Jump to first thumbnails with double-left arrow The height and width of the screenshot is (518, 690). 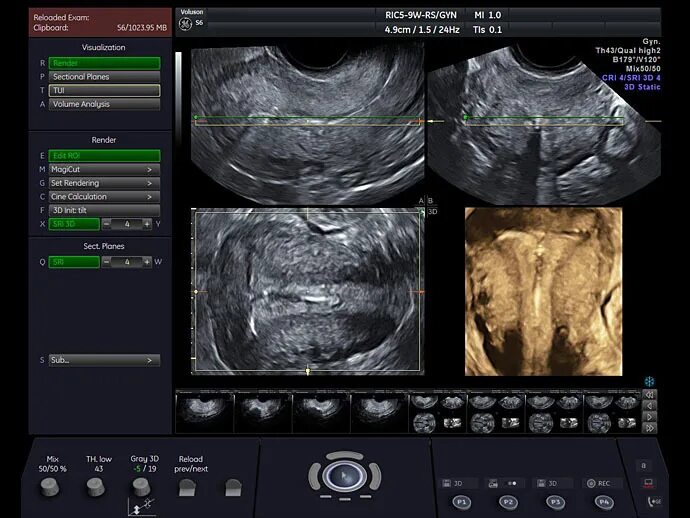pyautogui.click(x=650, y=395)
